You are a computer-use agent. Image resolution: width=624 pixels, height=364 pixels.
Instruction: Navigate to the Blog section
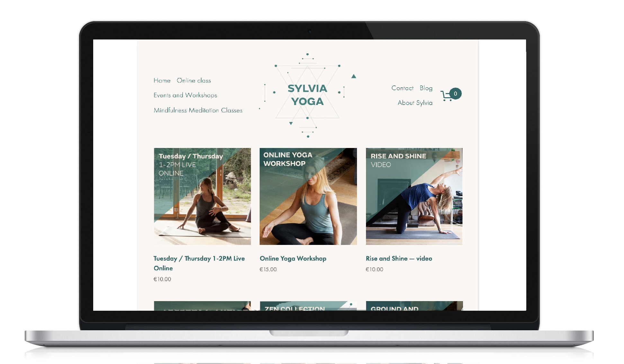(x=425, y=88)
